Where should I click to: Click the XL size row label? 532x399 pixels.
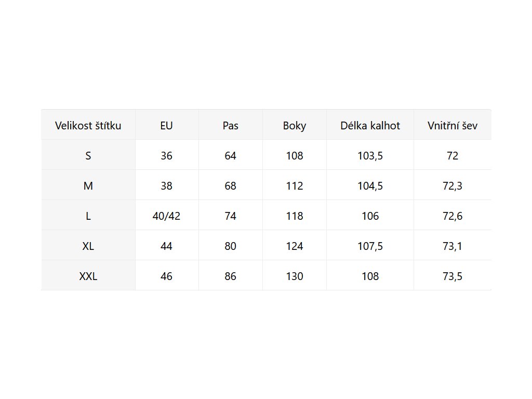(88, 246)
